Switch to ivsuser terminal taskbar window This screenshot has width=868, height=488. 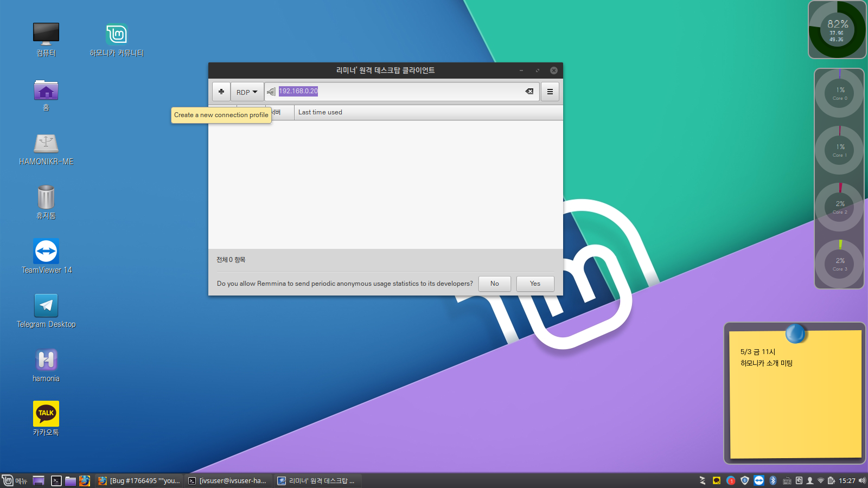pos(227,481)
